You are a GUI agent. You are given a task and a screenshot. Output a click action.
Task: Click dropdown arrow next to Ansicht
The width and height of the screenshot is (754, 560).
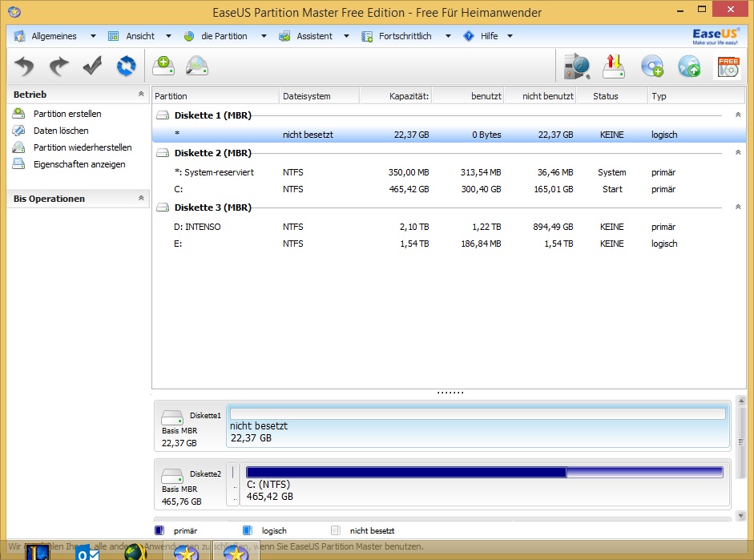168,36
